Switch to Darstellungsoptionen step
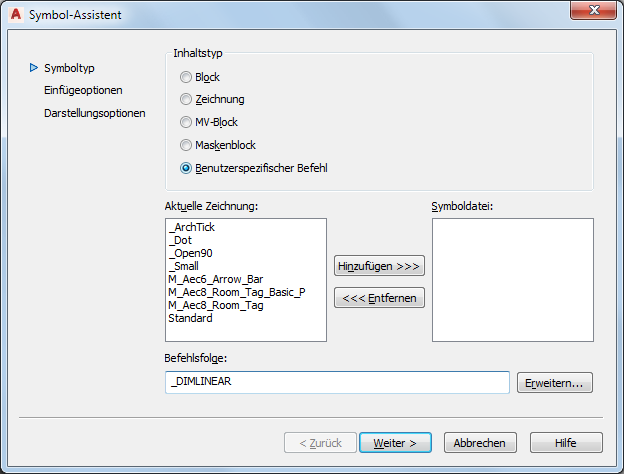Viewport: 624px width, 474px height. tap(95, 113)
